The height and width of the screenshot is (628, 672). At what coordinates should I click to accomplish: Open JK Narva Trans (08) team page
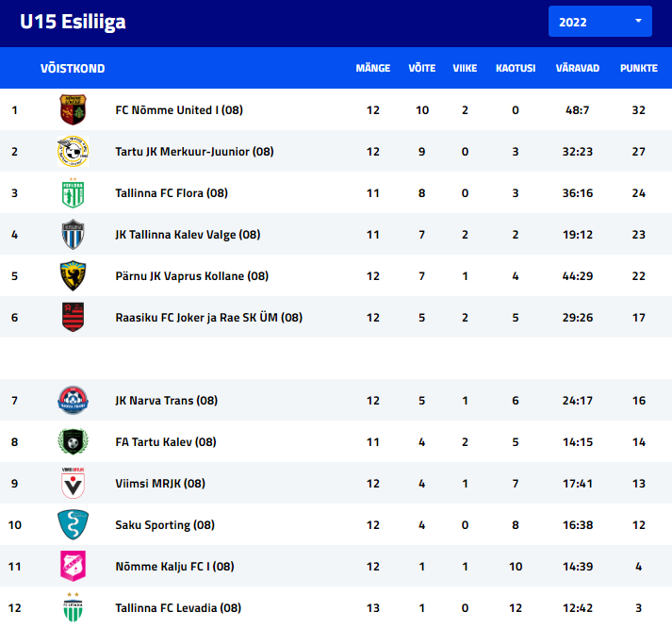[x=166, y=401]
